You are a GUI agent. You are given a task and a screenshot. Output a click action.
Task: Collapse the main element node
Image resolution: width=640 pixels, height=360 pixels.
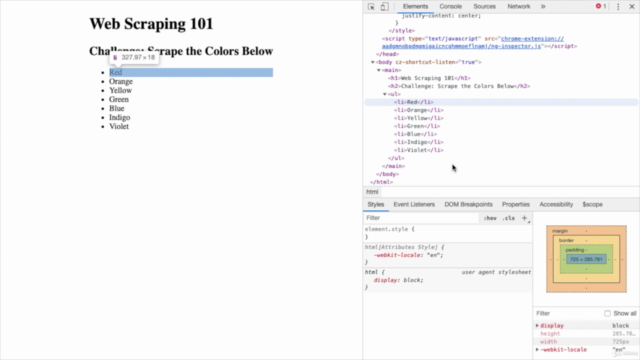[379, 70]
